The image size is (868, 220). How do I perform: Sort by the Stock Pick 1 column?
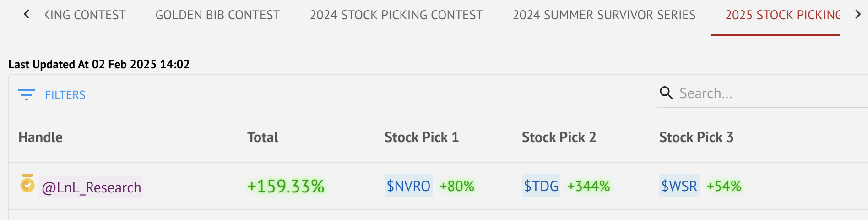tap(421, 137)
